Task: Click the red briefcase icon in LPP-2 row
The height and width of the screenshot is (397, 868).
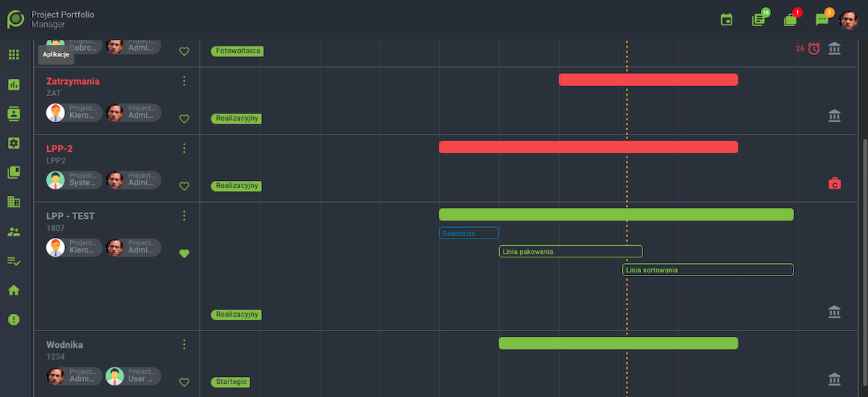Action: point(834,184)
